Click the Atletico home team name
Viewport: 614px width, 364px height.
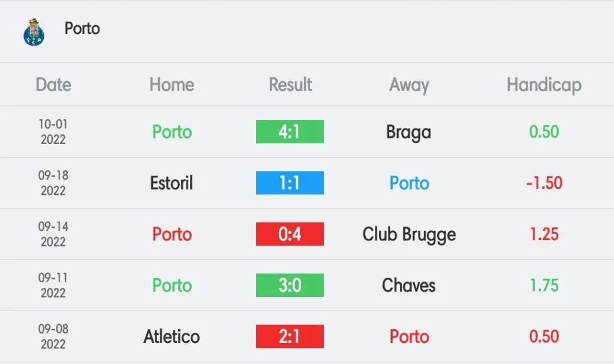(171, 336)
